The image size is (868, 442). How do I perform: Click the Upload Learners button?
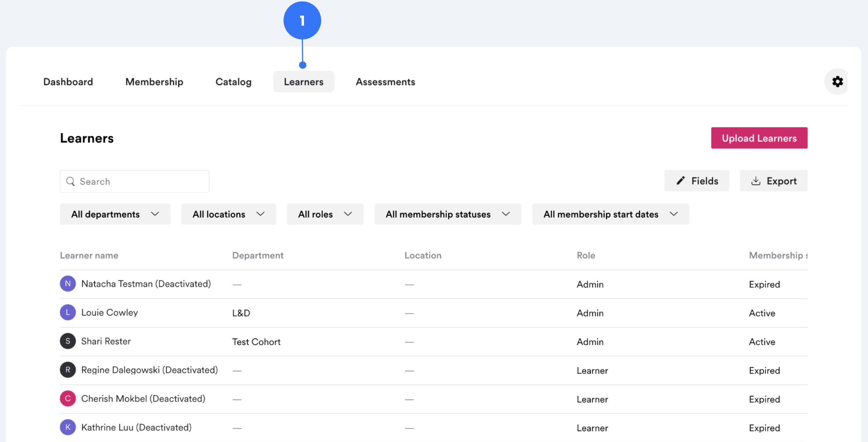pos(759,138)
